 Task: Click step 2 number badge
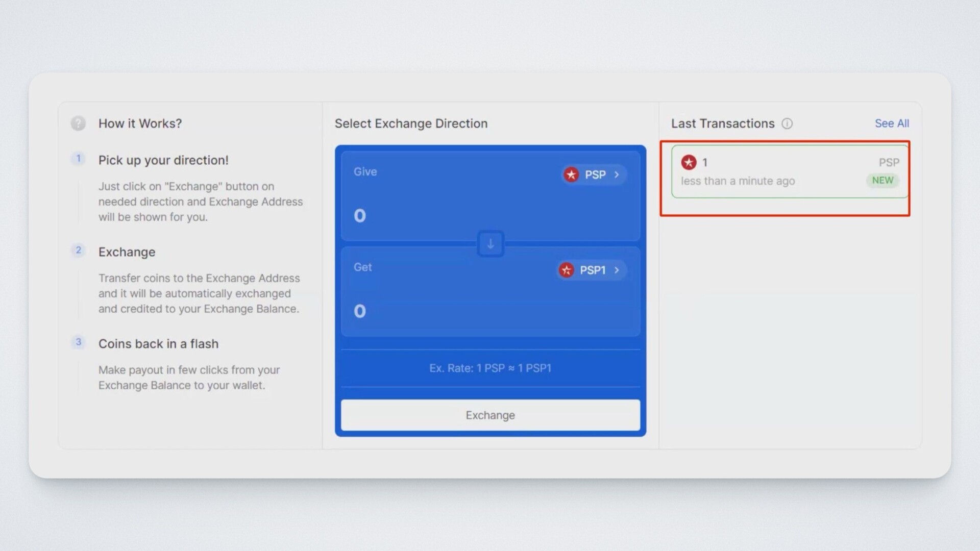point(78,251)
